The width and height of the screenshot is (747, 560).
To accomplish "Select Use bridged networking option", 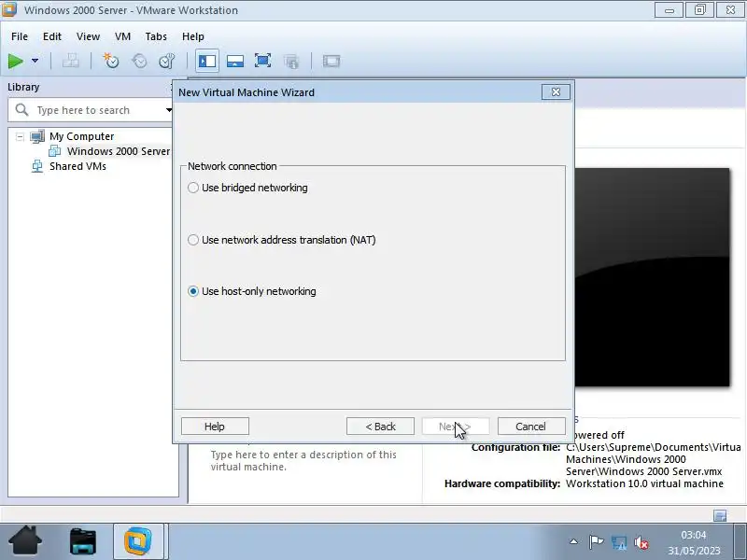I will pyautogui.click(x=247, y=188).
